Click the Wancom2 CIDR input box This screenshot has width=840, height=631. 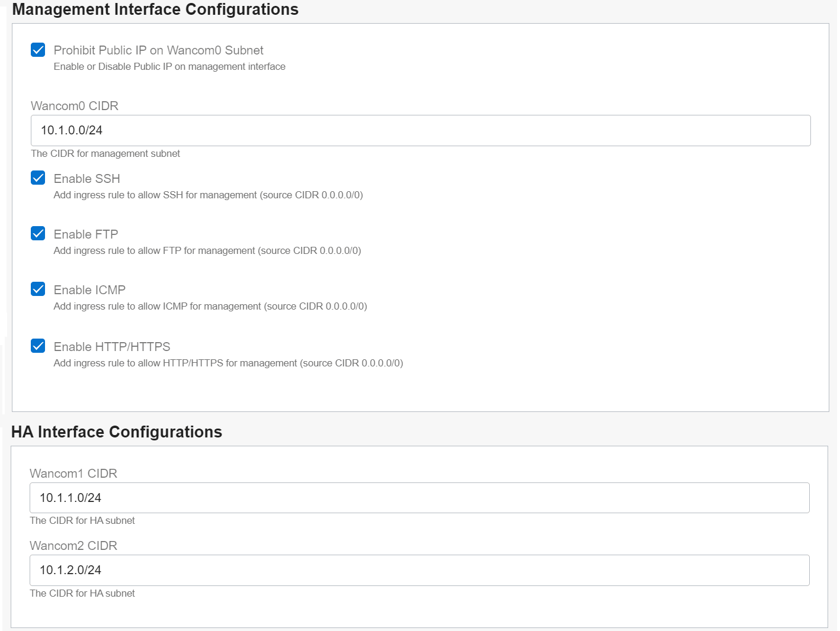click(x=419, y=570)
